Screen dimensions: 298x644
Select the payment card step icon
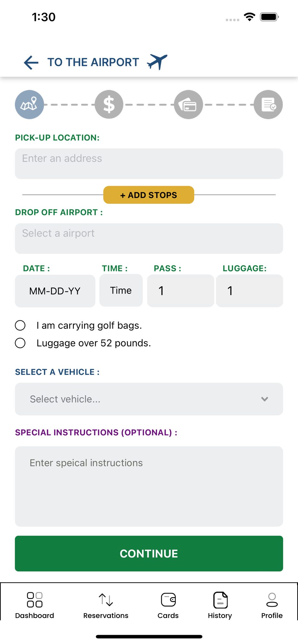click(188, 105)
